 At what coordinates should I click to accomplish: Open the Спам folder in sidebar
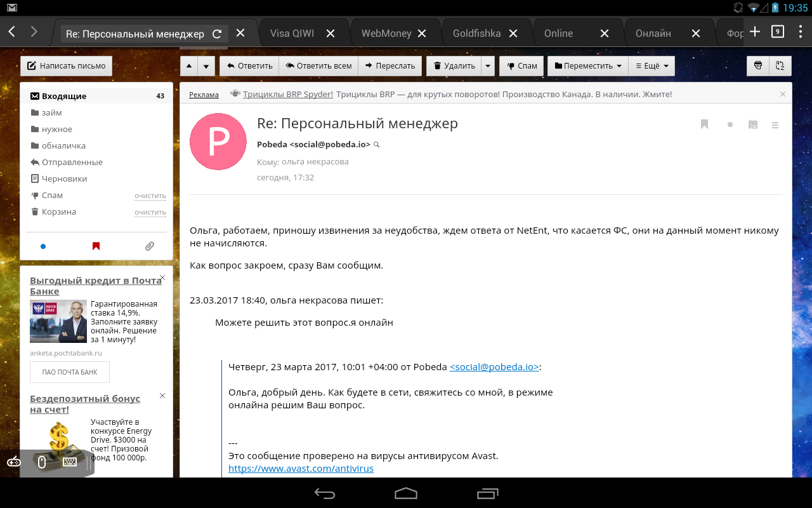pyautogui.click(x=52, y=196)
